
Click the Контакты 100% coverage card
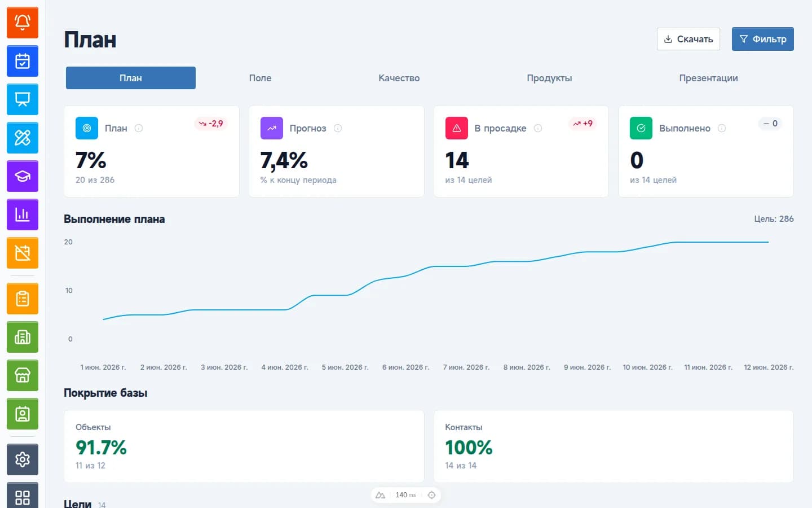coord(614,446)
